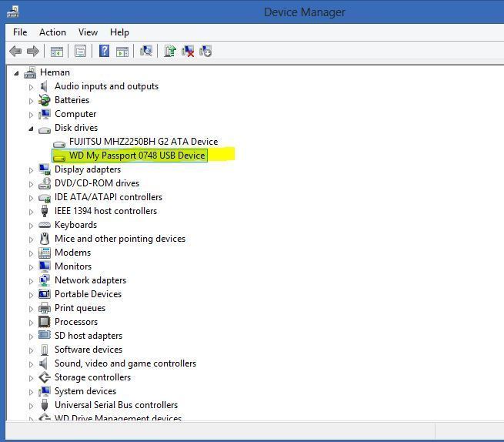Click Update Driver Software toolbar icon
504x442 pixels.
(170, 51)
